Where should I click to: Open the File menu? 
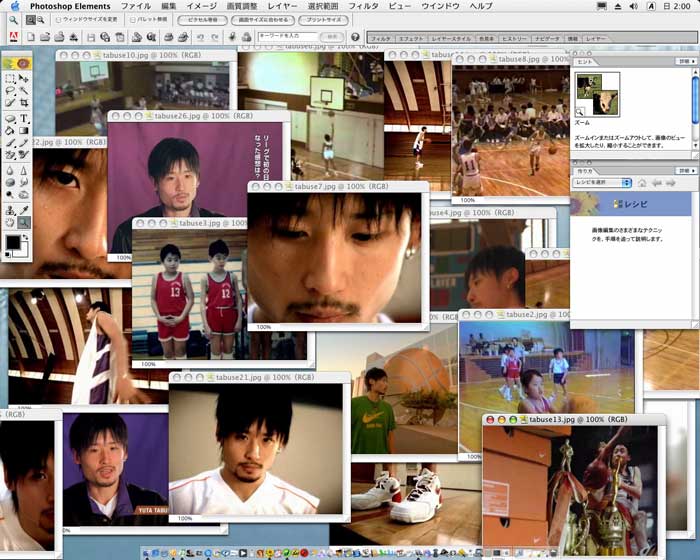point(136,6)
